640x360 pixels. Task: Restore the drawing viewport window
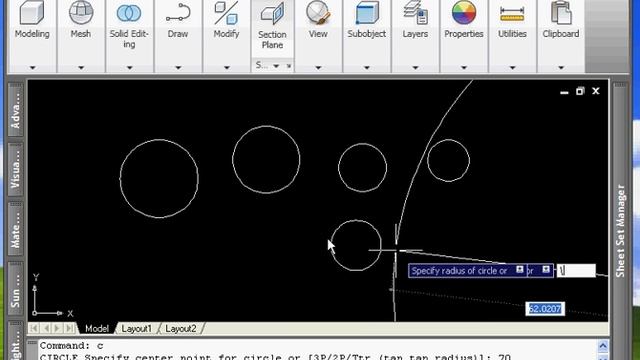580,91
